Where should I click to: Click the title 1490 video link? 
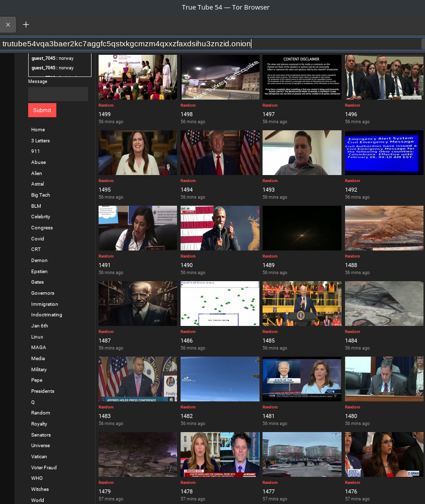187,265
